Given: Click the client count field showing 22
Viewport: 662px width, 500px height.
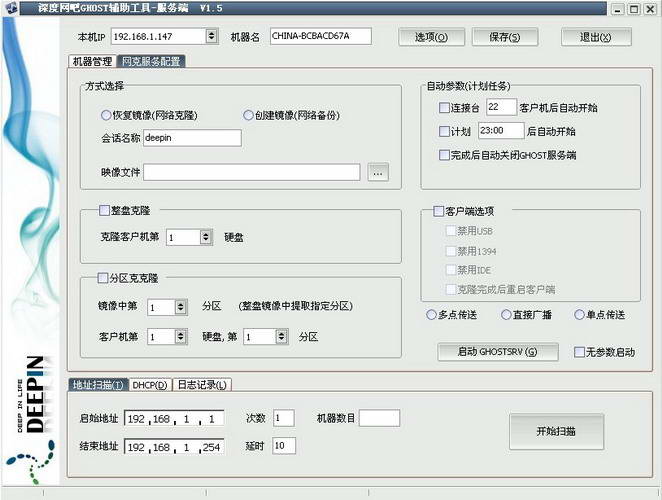Looking at the screenshot, I should click(501, 107).
